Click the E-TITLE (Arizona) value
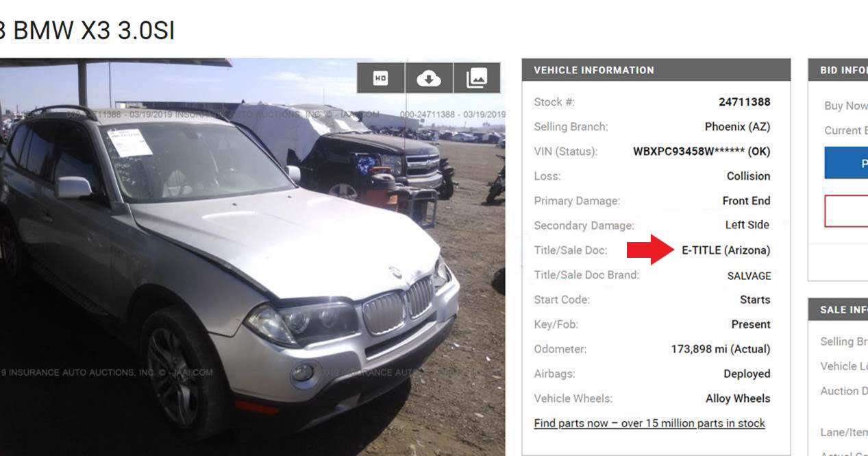 tap(726, 250)
